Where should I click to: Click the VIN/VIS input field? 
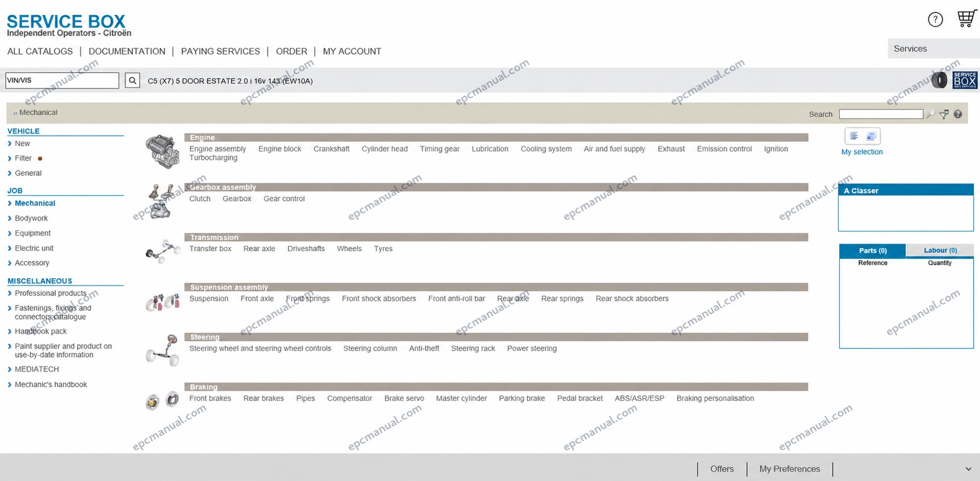(62, 80)
